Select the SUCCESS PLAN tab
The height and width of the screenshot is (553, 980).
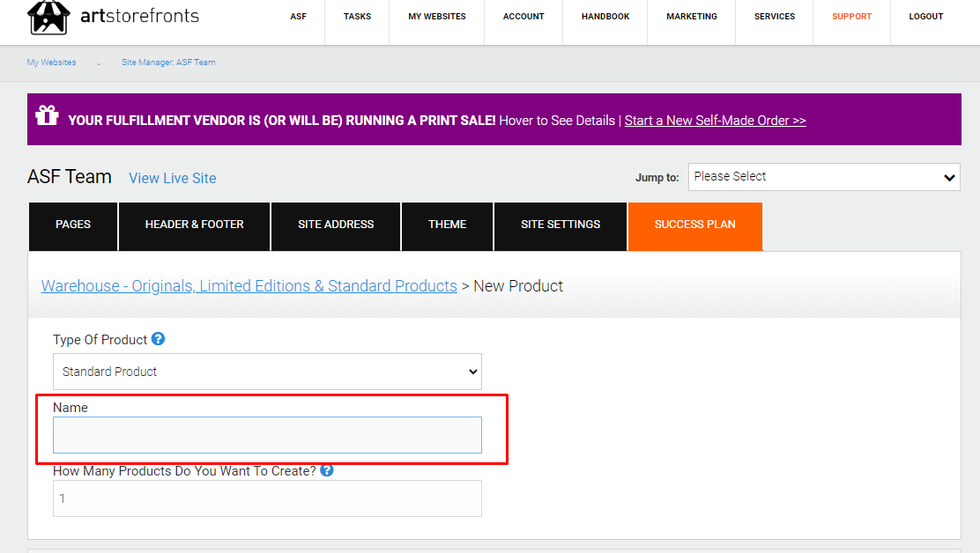coord(695,225)
